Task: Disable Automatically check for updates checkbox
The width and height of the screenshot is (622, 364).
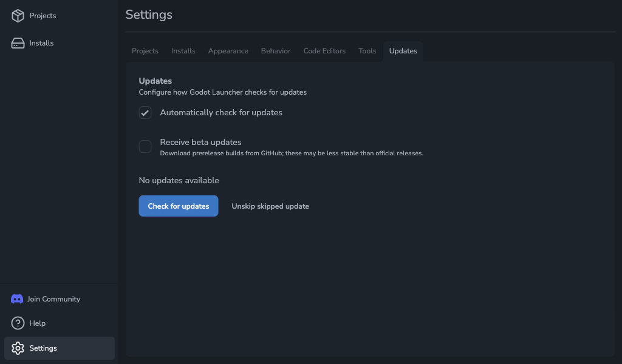Action: click(145, 112)
